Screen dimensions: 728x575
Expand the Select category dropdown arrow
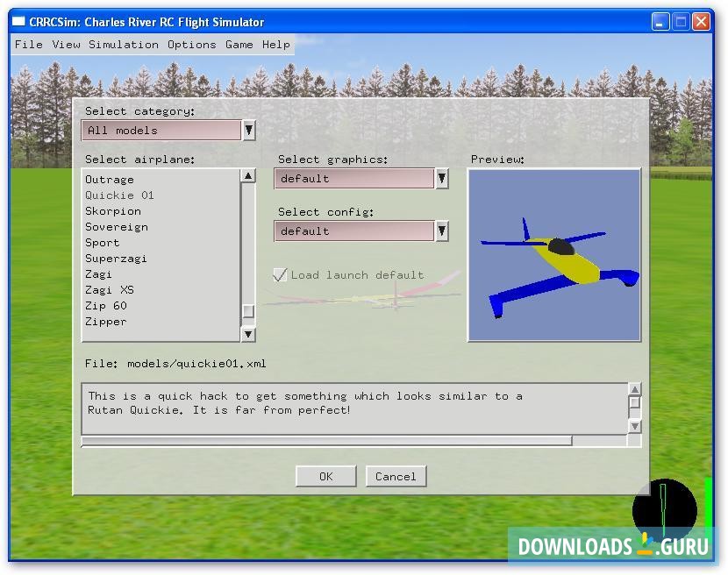249,130
